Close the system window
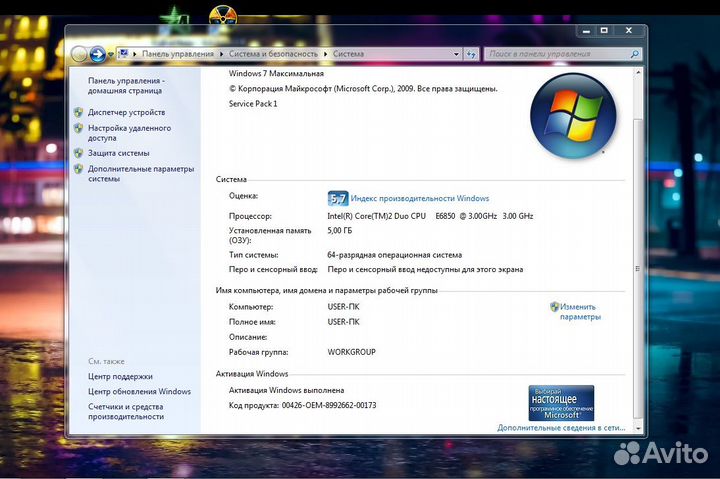 (629, 31)
